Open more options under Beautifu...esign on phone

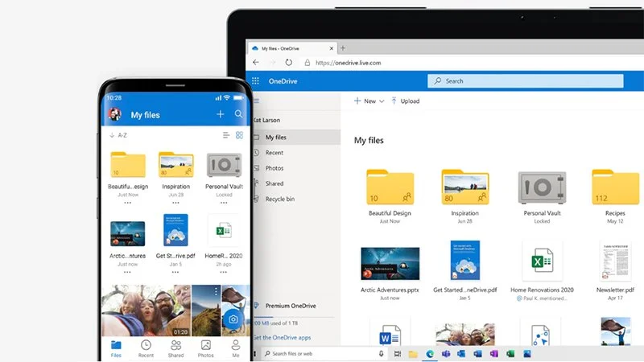(x=128, y=203)
